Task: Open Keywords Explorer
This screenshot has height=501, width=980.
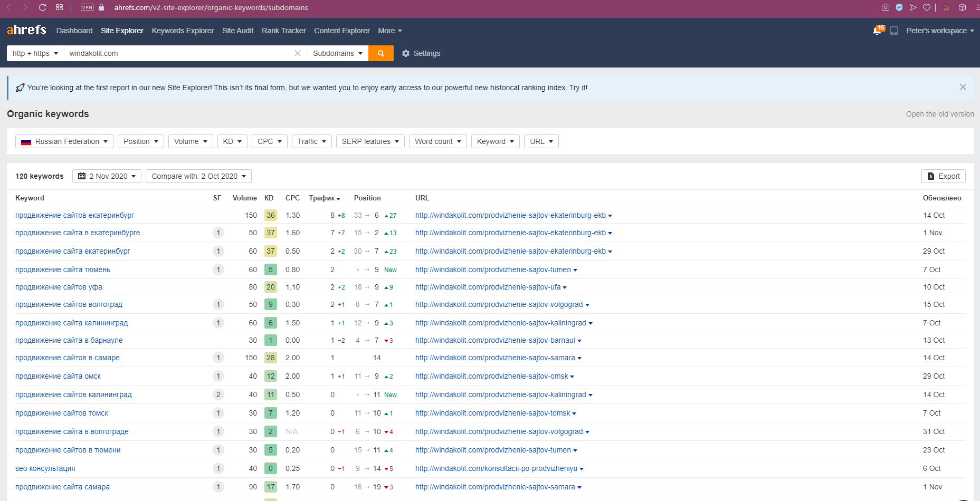Action: [x=183, y=31]
